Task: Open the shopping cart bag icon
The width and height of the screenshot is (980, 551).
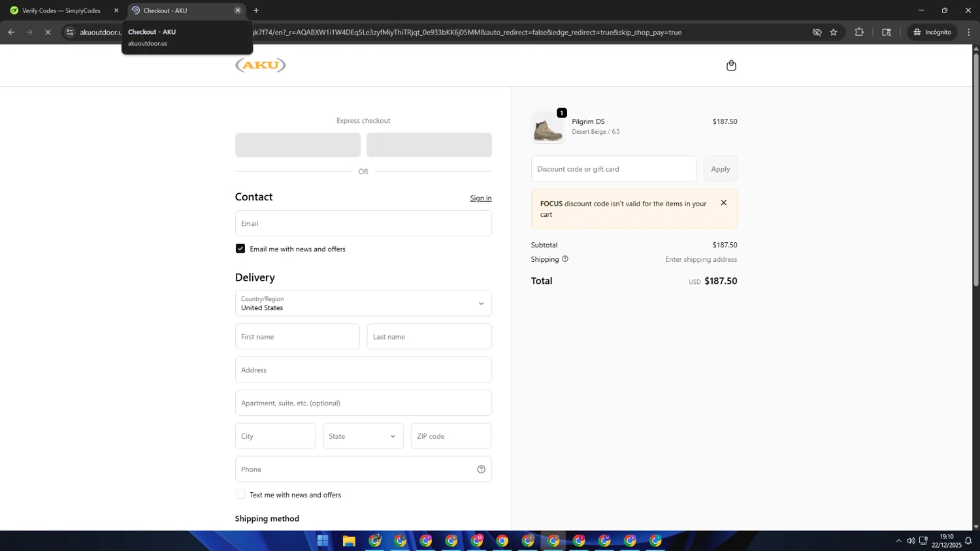Action: (731, 65)
